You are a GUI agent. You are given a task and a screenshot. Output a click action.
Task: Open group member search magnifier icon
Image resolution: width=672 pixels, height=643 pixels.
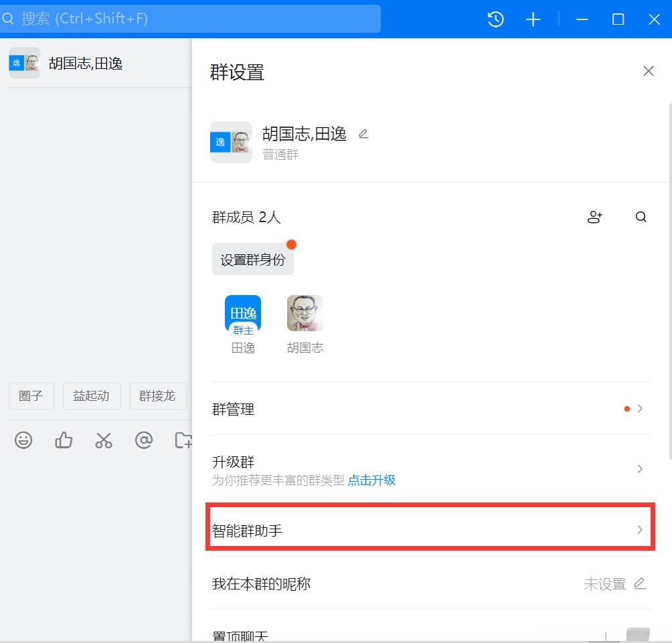pyautogui.click(x=641, y=217)
